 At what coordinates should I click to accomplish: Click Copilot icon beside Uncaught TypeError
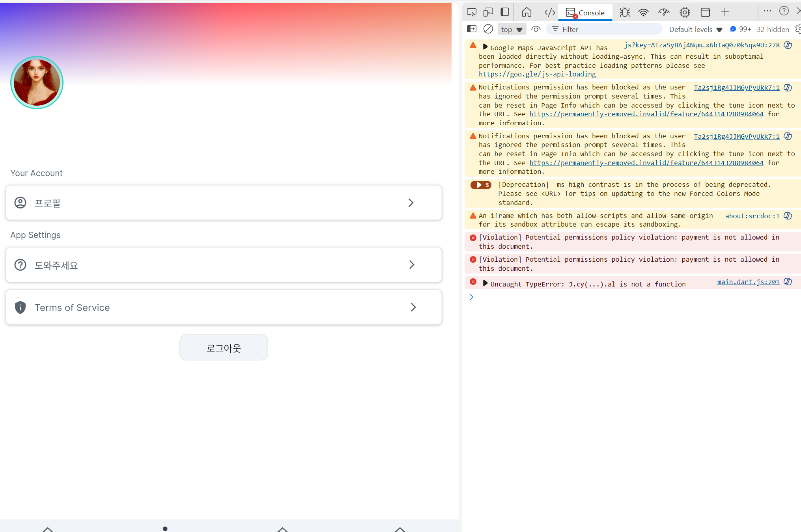click(788, 281)
